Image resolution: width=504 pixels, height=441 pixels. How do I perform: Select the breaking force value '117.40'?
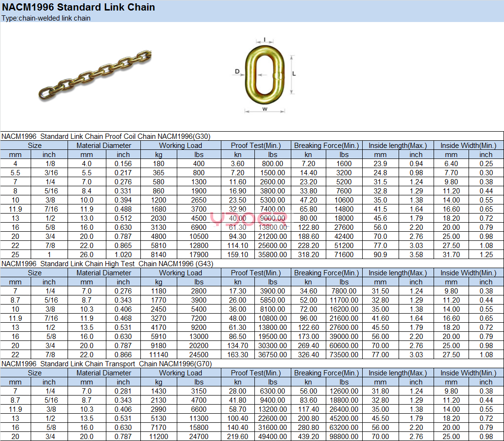[309, 409]
